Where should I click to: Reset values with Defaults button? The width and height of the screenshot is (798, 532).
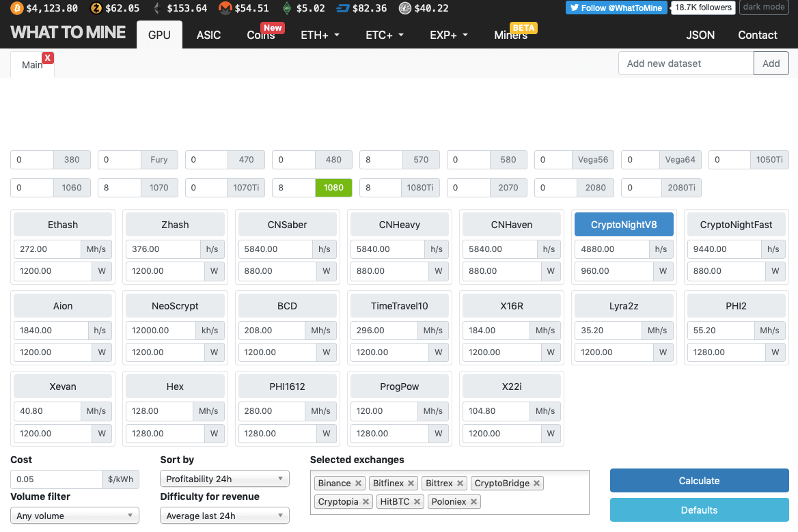[699, 510]
